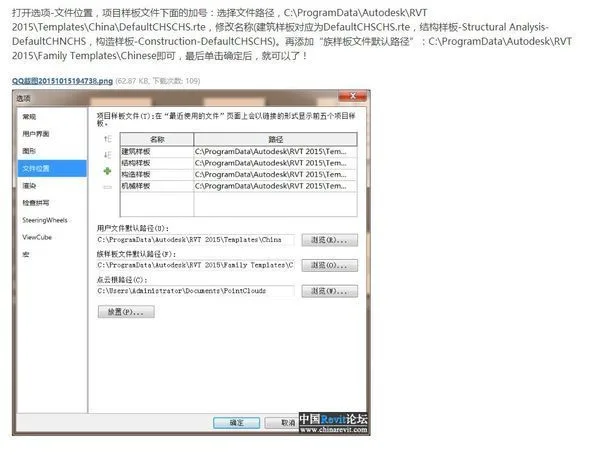Open the 常规 options category

tap(29, 117)
